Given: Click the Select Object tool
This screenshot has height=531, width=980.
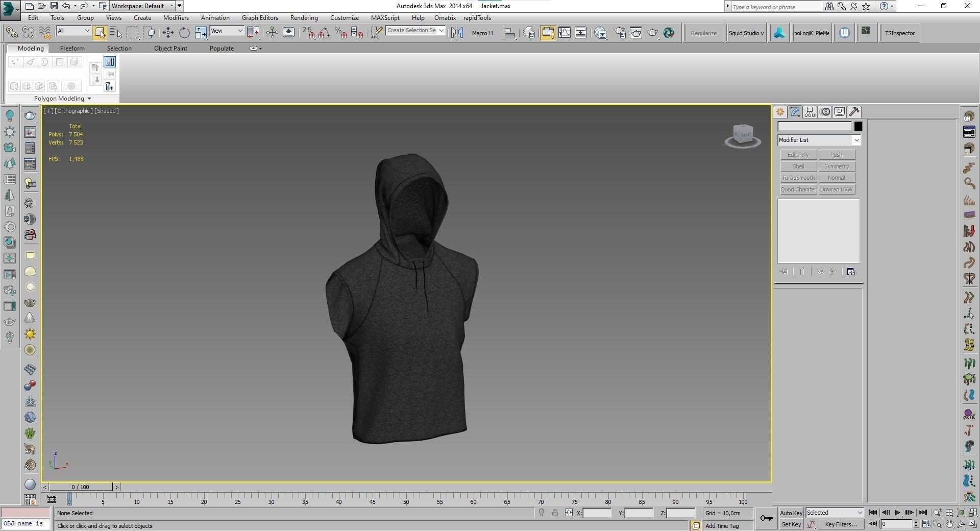Looking at the screenshot, I should 100,33.
